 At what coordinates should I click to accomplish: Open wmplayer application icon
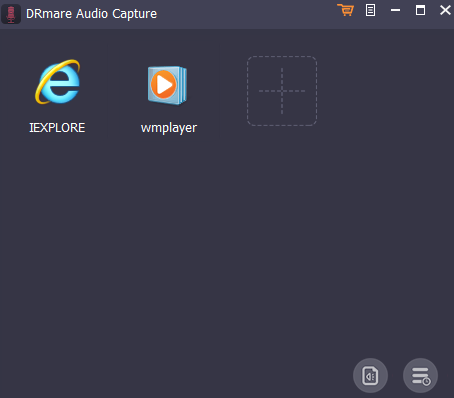[x=168, y=85]
